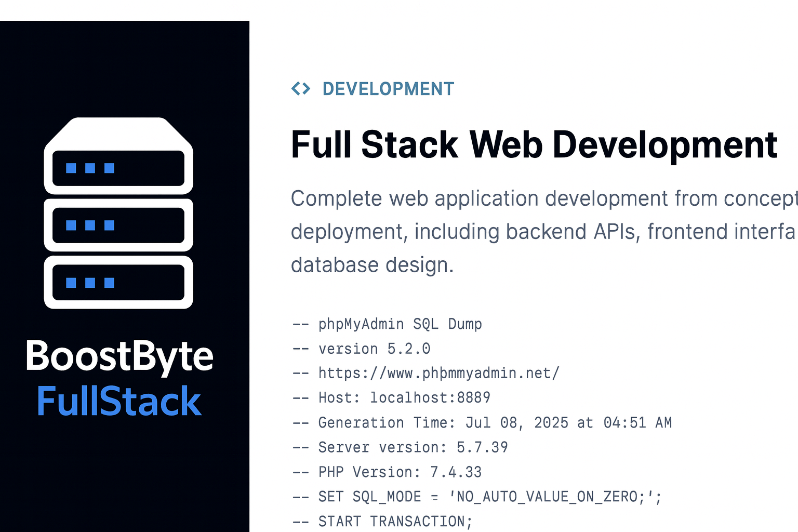798x532 pixels.
Task: Click the '-- version 5.2.0' line
Action: (361, 349)
